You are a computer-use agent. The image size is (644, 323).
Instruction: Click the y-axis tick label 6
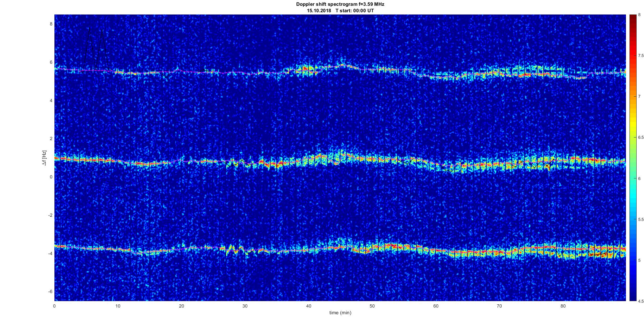(51, 62)
